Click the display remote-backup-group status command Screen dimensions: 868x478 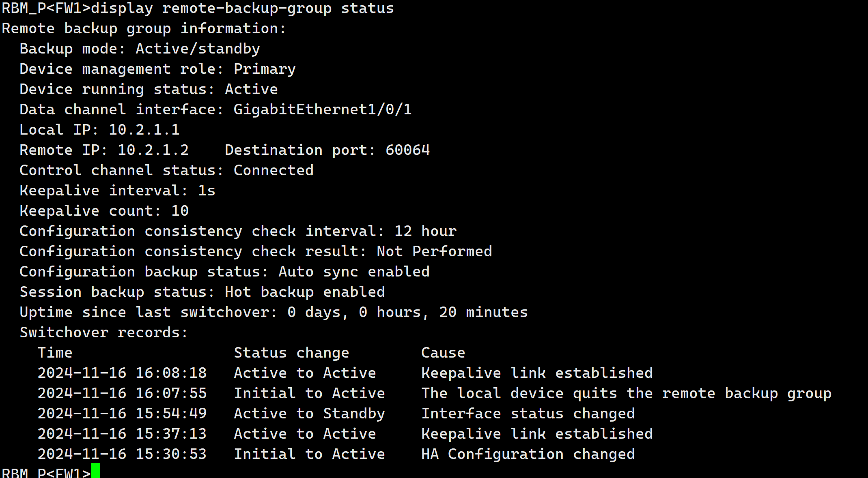[x=242, y=9]
